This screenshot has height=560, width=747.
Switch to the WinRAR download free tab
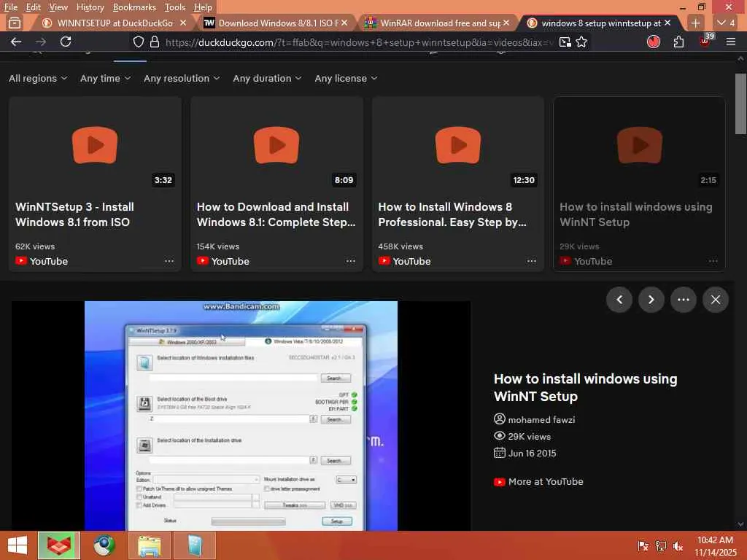438,23
